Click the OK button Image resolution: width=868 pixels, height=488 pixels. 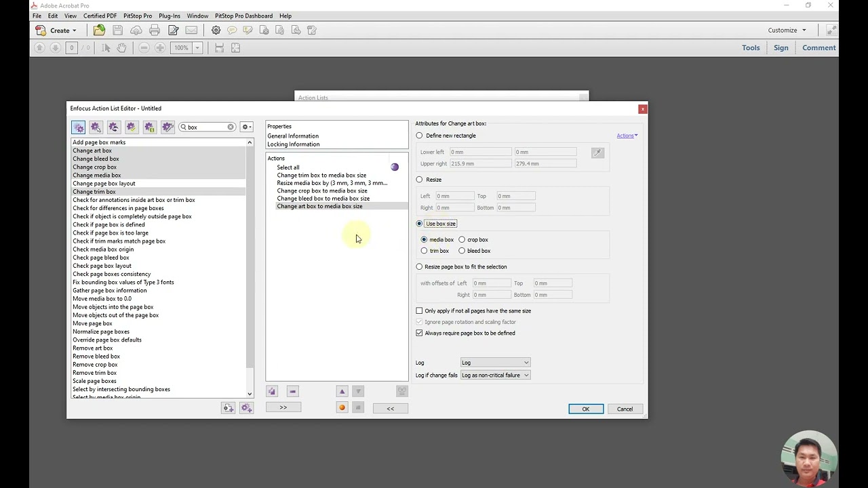[586, 409]
